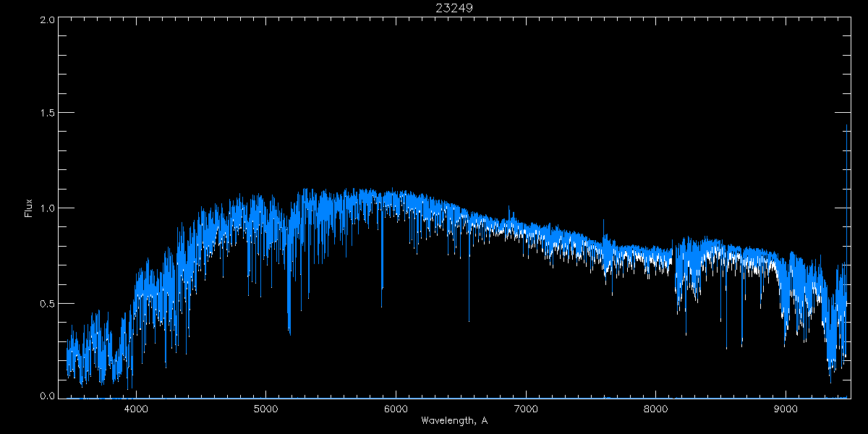
Task: Click the 1.0 flux tick label
Action: coord(46,208)
